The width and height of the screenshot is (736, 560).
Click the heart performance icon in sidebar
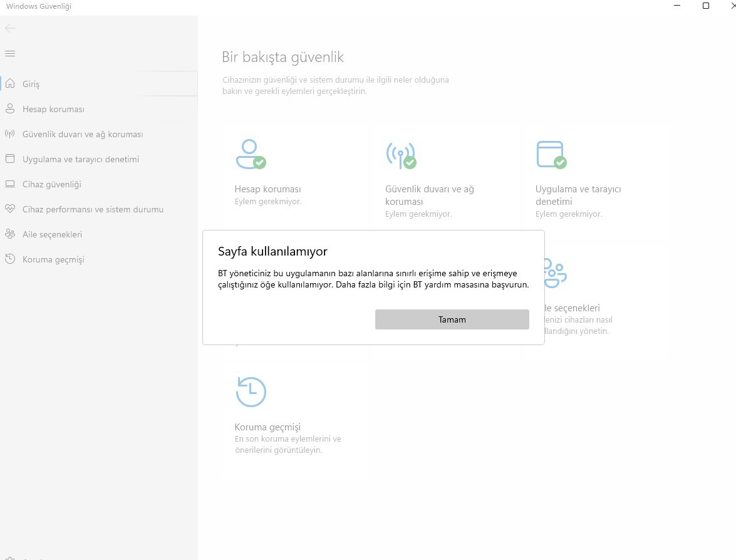click(10, 209)
